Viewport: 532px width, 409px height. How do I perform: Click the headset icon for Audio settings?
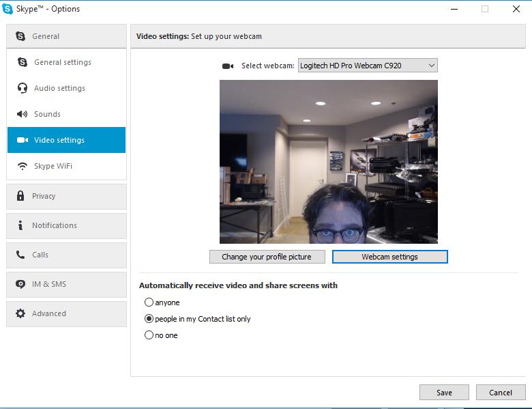(x=23, y=88)
